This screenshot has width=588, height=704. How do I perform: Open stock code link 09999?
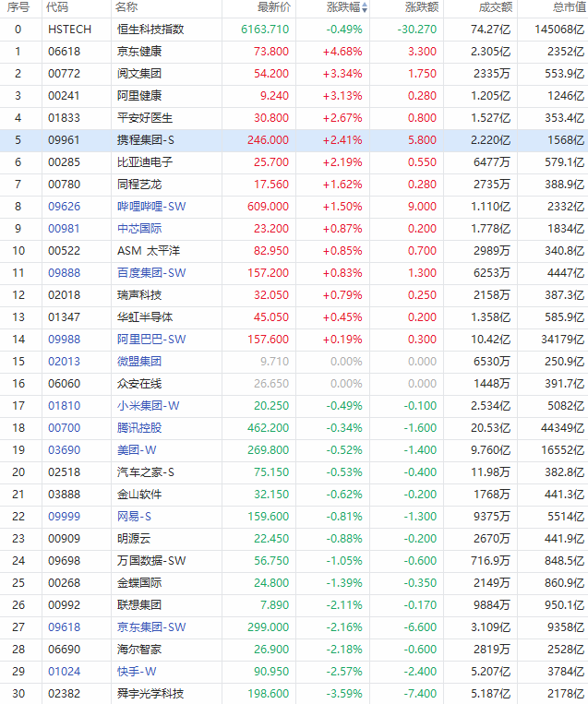click(x=65, y=517)
